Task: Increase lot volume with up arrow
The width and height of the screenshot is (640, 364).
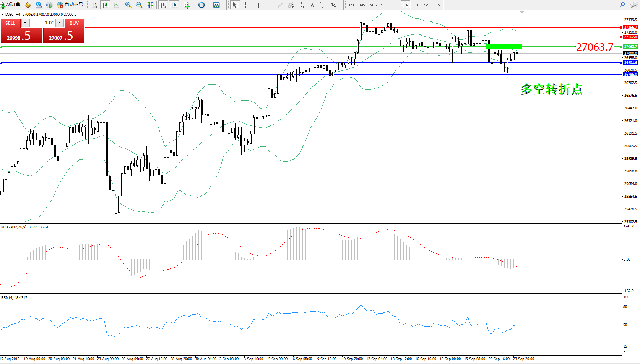Action: coord(60,23)
